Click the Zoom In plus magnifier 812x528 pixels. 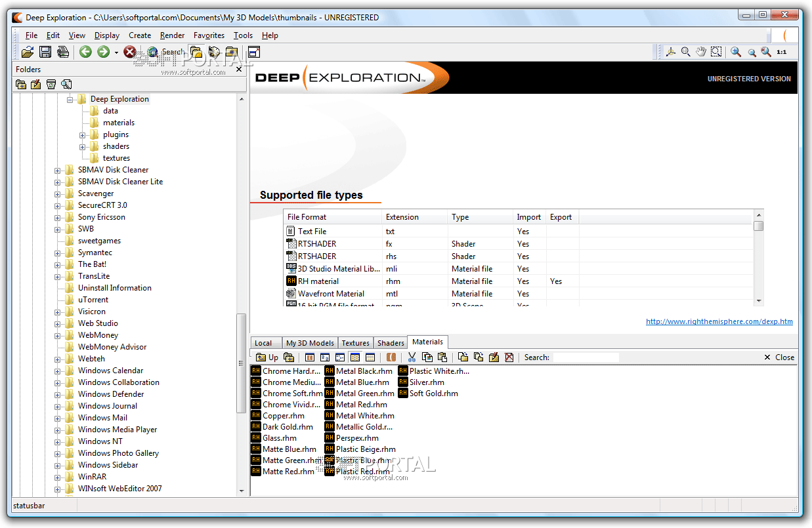pos(736,52)
